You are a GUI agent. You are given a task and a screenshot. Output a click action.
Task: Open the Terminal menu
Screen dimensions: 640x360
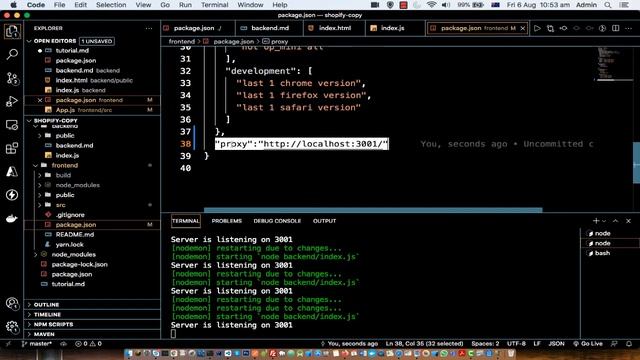coord(214,5)
